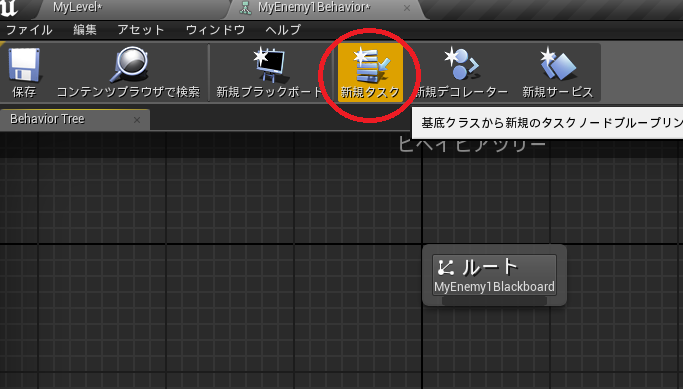683x389 pixels.
Task: Click the root node's bottom output pin bar
Action: coord(494,301)
